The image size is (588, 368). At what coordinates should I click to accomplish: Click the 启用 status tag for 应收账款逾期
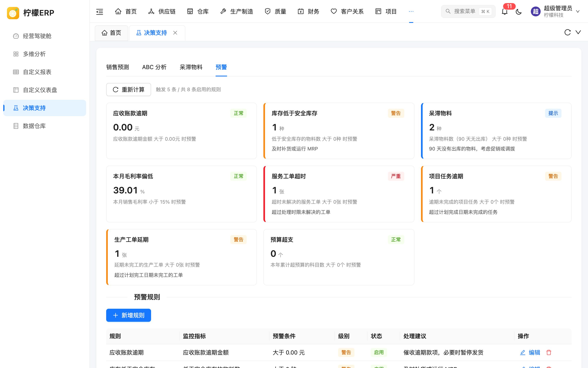(x=379, y=352)
